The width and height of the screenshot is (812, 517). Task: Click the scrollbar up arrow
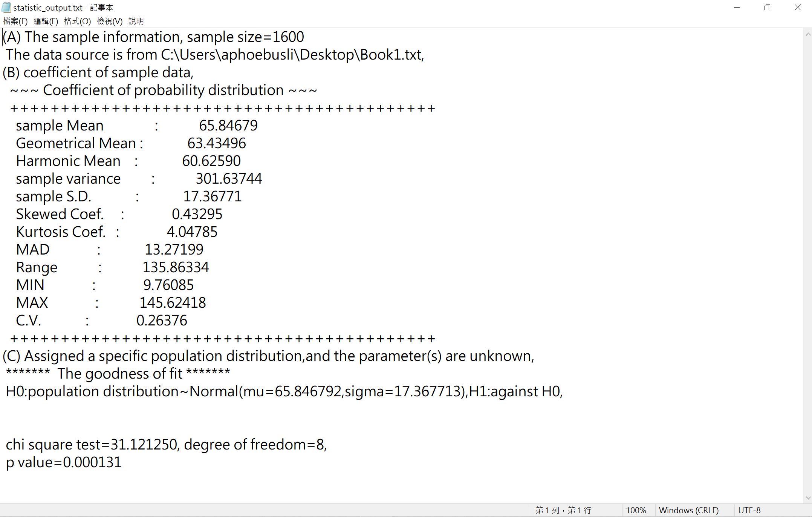coord(807,34)
